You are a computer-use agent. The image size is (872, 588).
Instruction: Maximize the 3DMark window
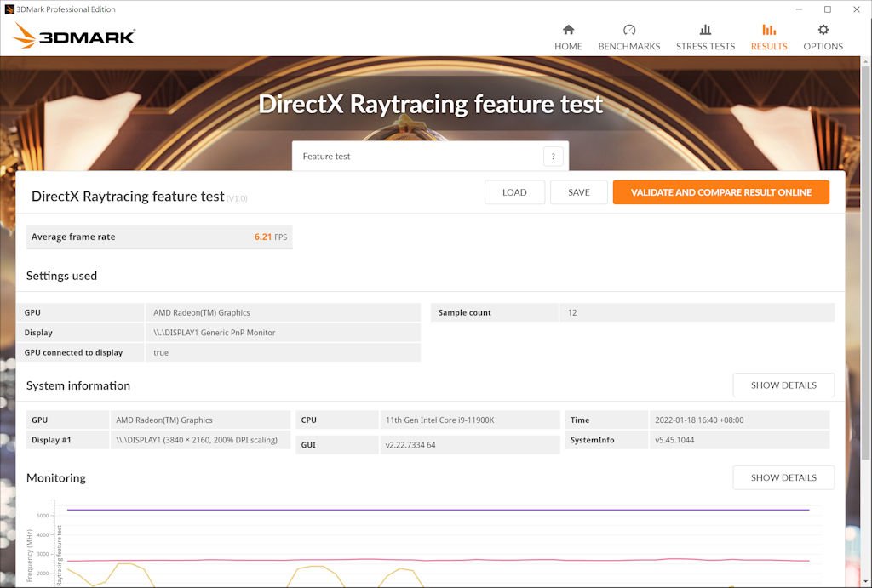coord(827,9)
